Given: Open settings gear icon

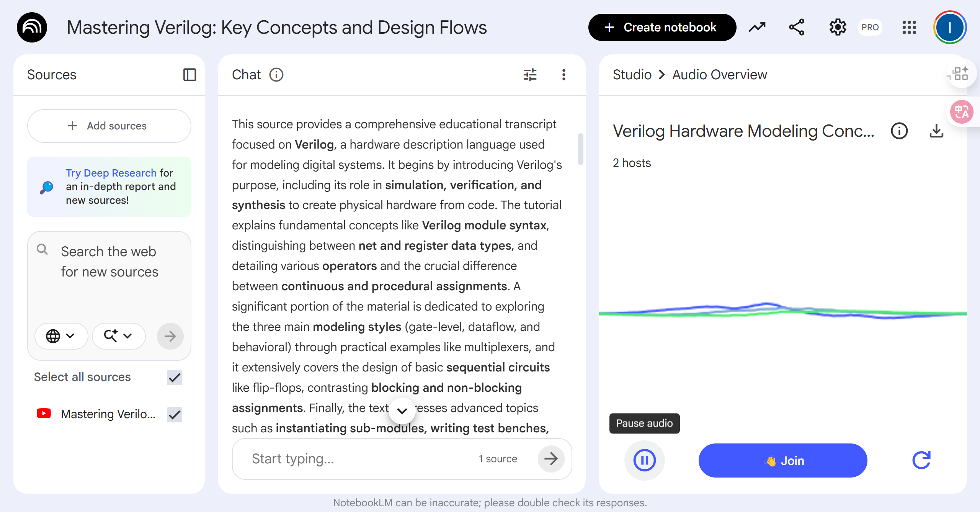Looking at the screenshot, I should tap(837, 27).
